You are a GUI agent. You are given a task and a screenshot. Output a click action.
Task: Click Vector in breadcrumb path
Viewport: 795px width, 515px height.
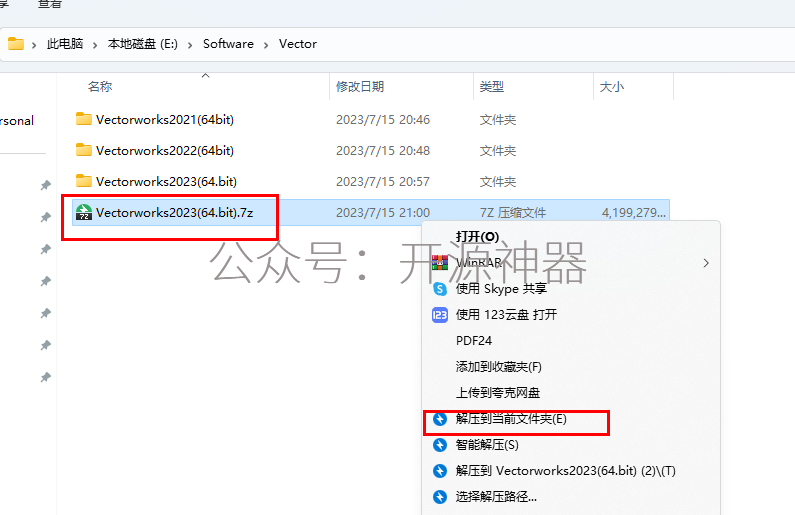(298, 44)
